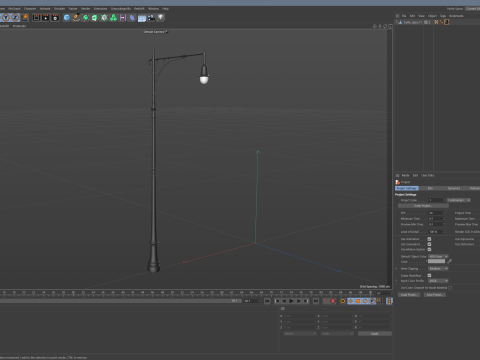Viewport: 480px width, 360px height.
Task: Click the red Record Active Objects button
Action: coord(333,301)
